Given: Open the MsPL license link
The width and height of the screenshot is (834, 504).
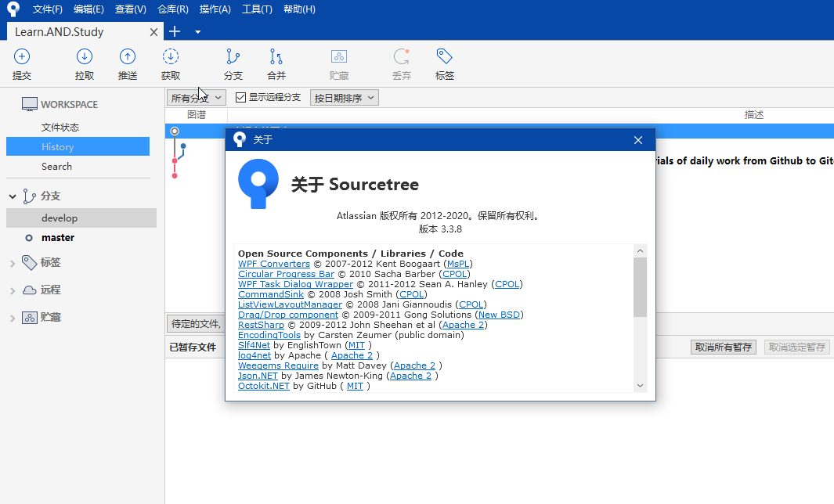Looking at the screenshot, I should [x=458, y=264].
